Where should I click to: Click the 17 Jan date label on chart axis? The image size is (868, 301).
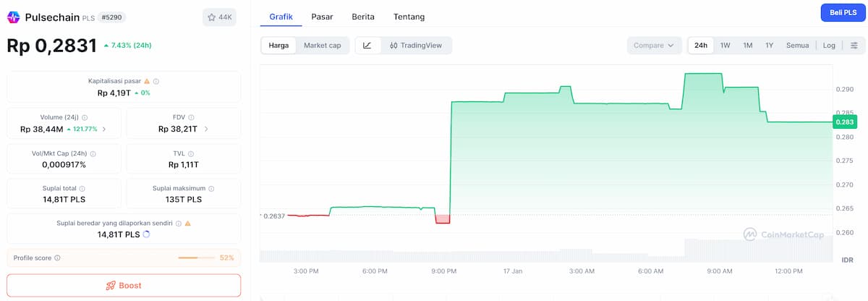click(513, 271)
